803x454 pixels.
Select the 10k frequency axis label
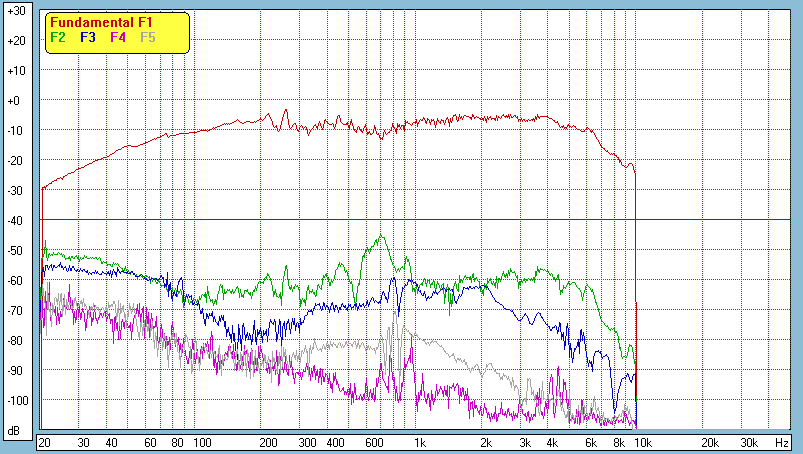coord(643,442)
